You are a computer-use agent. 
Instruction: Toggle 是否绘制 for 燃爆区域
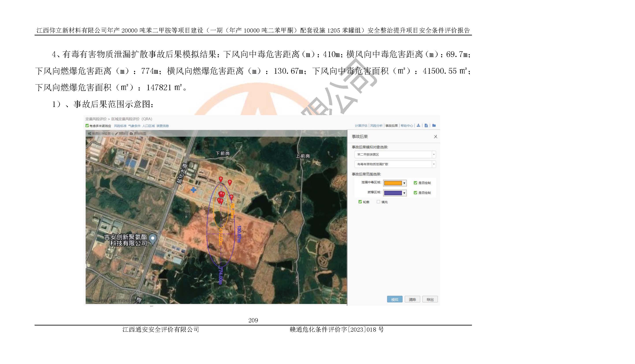pos(415,193)
